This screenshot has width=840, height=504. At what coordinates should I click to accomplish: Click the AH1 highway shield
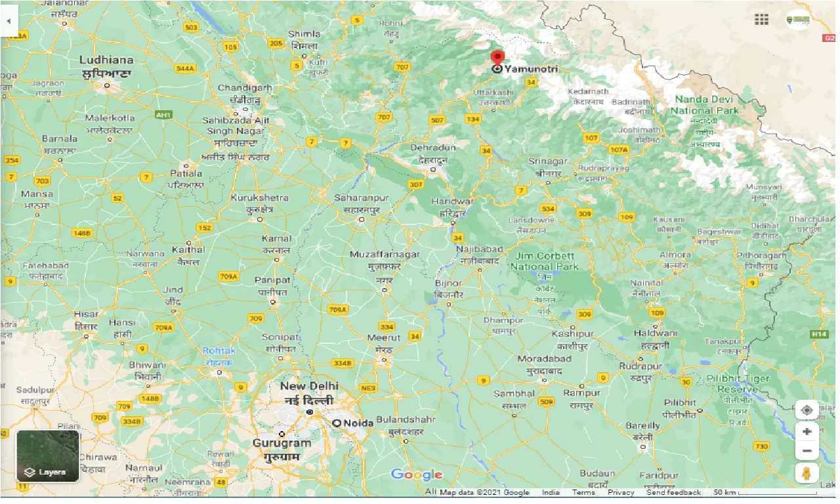click(x=162, y=115)
